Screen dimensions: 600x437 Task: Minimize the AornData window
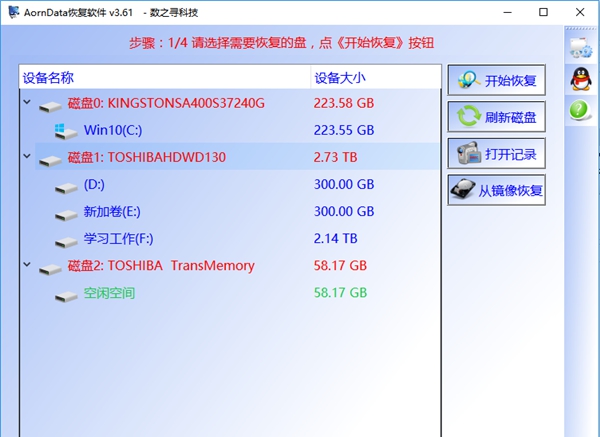click(x=507, y=12)
